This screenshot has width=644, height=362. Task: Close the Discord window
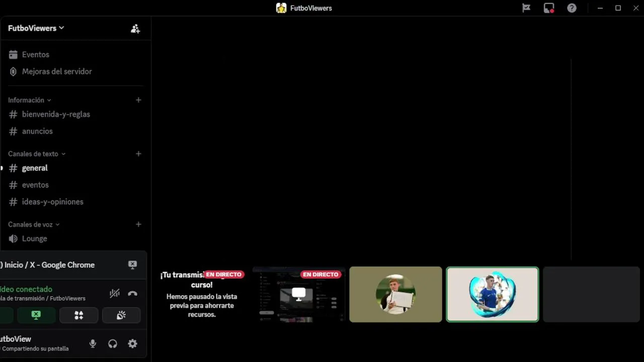point(636,8)
